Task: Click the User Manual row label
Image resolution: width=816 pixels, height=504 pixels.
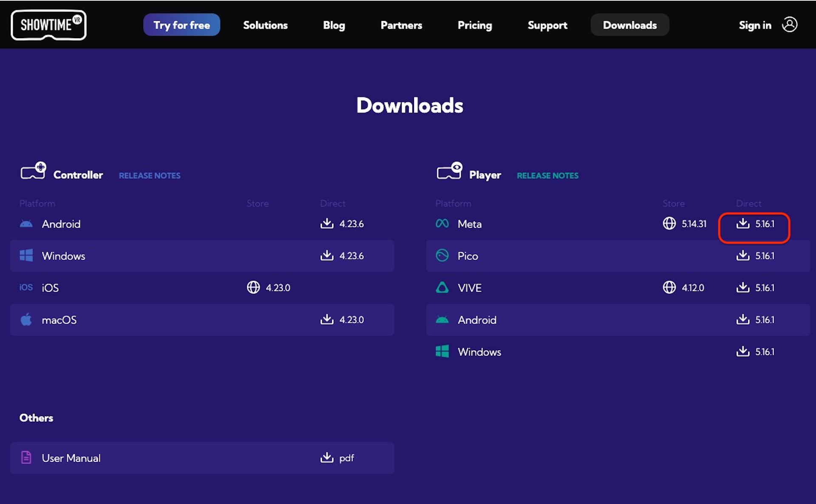Action: coord(71,458)
